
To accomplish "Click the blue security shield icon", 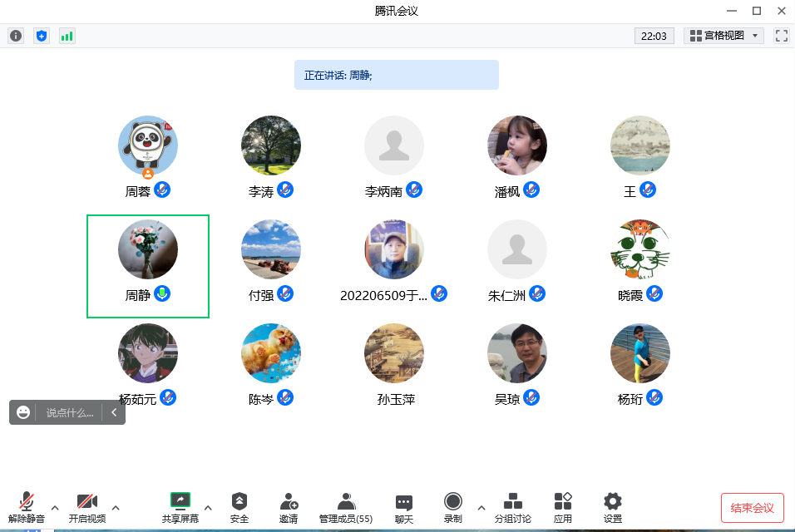I will [42, 36].
